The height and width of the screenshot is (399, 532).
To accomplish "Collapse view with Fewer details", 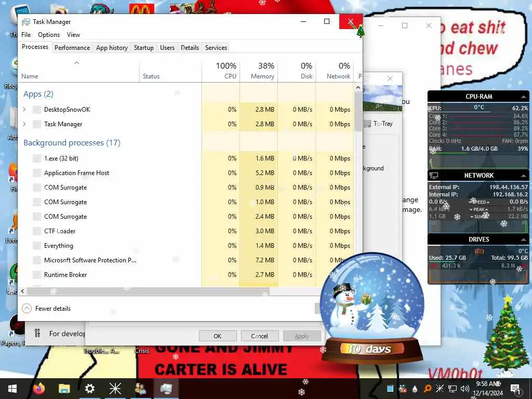I will pos(46,309).
